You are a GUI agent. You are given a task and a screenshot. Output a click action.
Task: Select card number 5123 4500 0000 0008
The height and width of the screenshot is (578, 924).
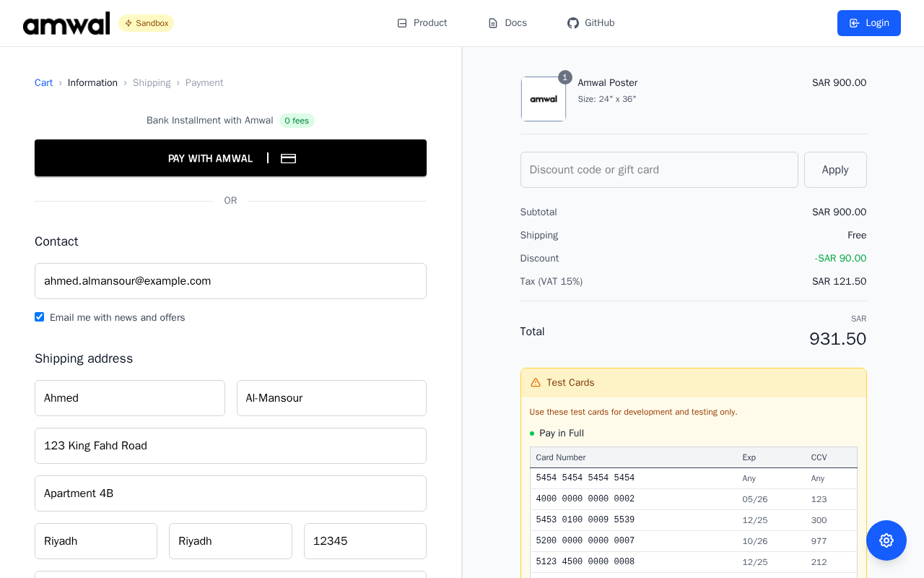pyautogui.click(x=585, y=562)
